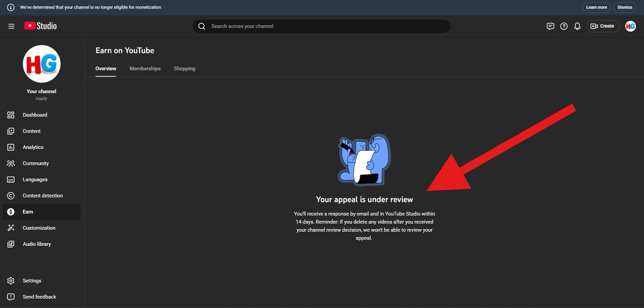This screenshot has width=644, height=308.
Task: Click the appeal illustration image
Action: coord(364,159)
